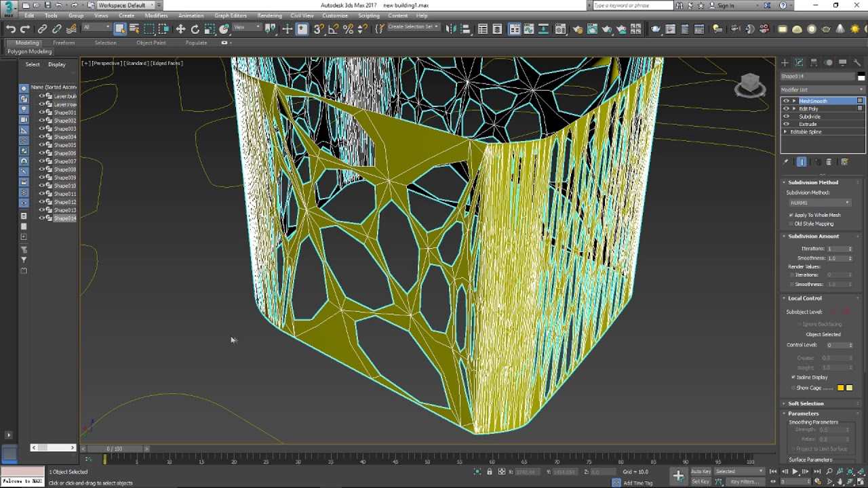Select the Extrude modifier in the stack

pos(808,125)
